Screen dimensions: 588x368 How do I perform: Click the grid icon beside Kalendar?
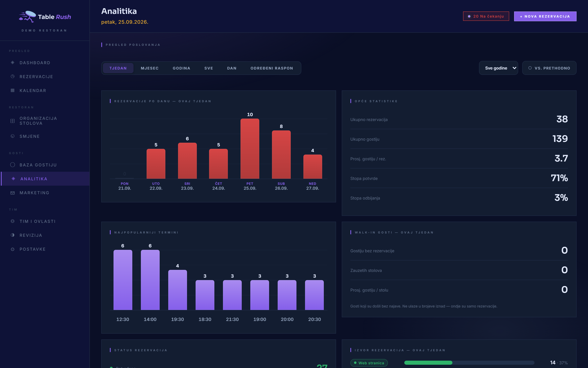click(13, 90)
